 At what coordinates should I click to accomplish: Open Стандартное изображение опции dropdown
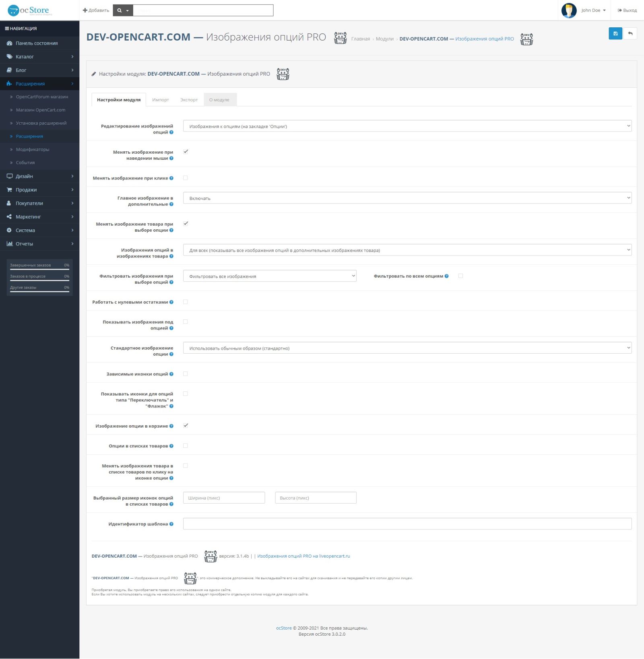407,348
